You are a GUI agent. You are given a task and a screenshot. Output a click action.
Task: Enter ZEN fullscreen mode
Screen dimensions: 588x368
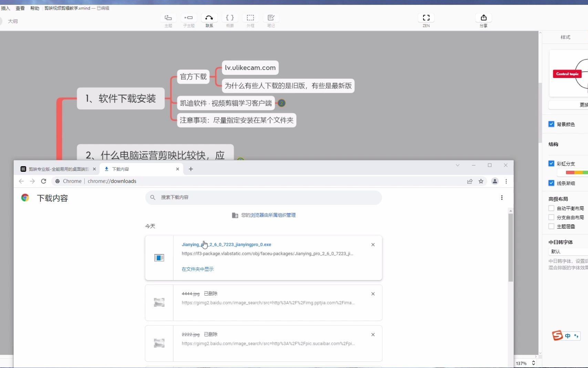click(x=426, y=18)
